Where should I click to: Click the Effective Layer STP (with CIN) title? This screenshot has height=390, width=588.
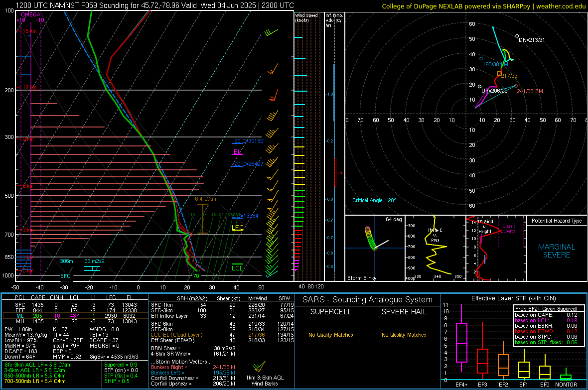coord(514,298)
